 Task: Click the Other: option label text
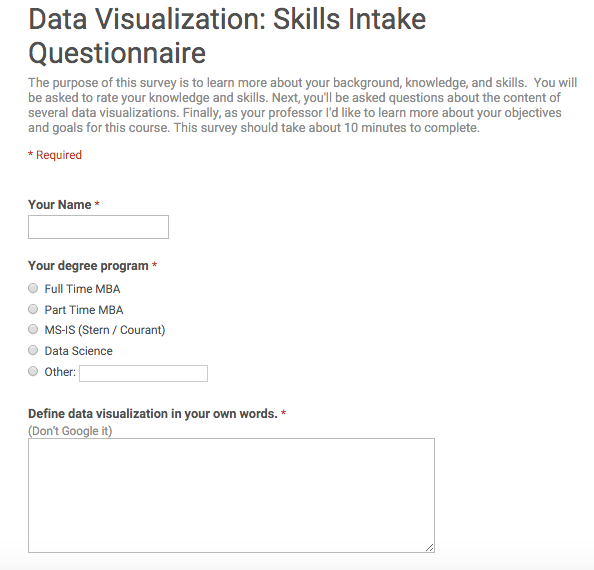60,372
